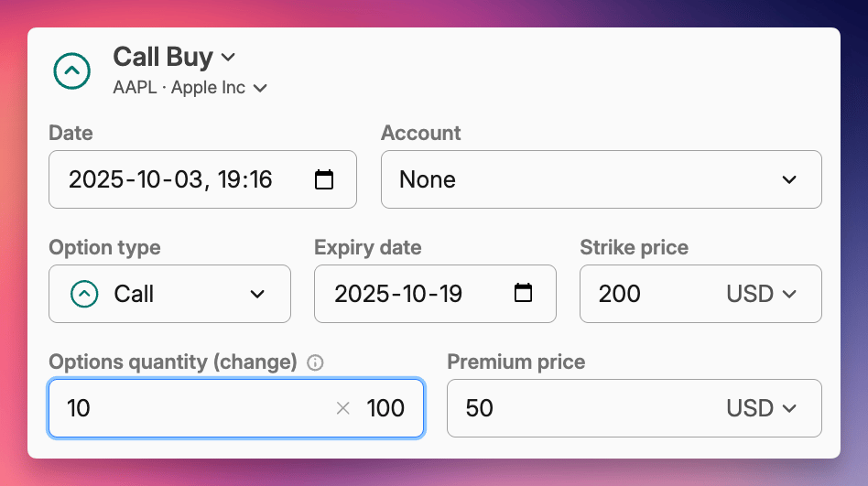Click the green circle icon inside Option type
Screen dimensions: 868x486
[84, 294]
